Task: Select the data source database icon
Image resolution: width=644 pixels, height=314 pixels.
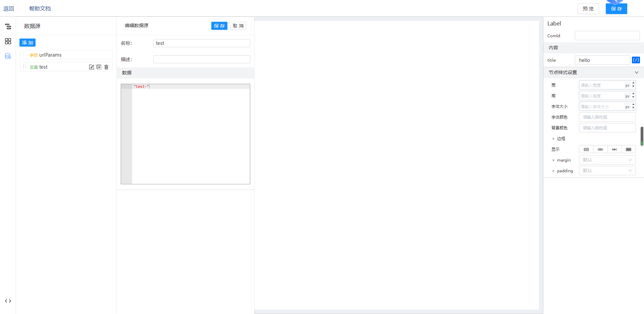Action: 8,56
